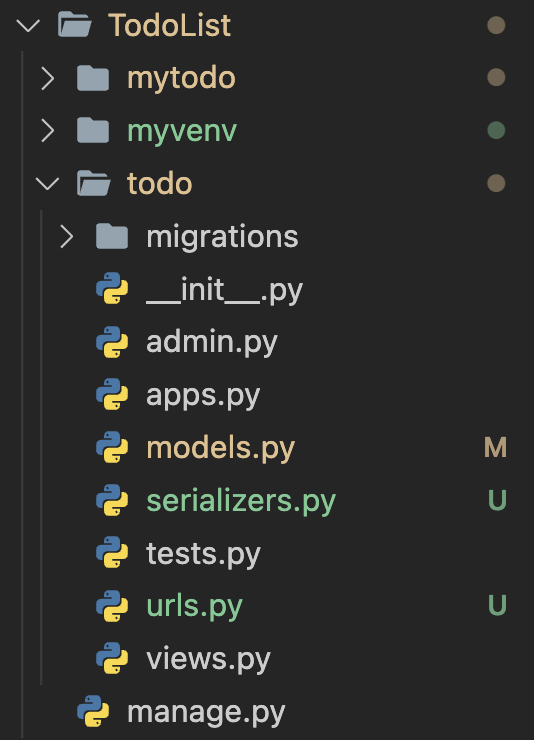Click the todo open-folder icon
The width and height of the screenshot is (534, 740).
(x=93, y=184)
